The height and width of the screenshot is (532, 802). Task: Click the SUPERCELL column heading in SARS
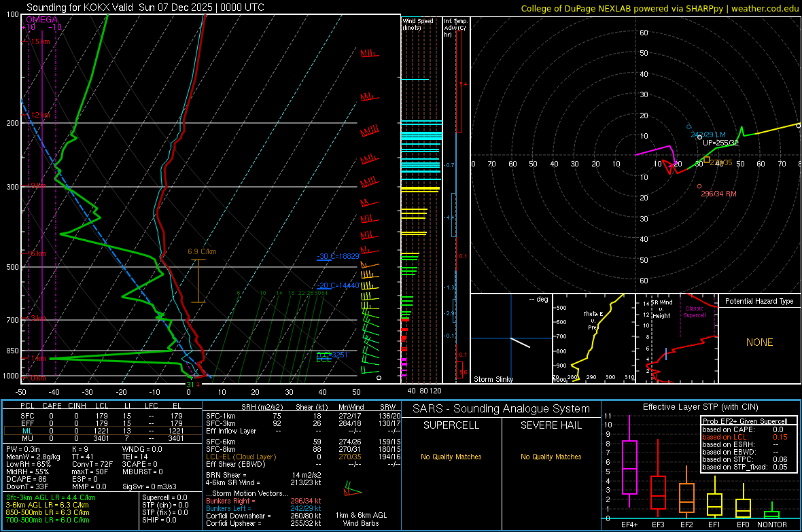pyautogui.click(x=451, y=425)
